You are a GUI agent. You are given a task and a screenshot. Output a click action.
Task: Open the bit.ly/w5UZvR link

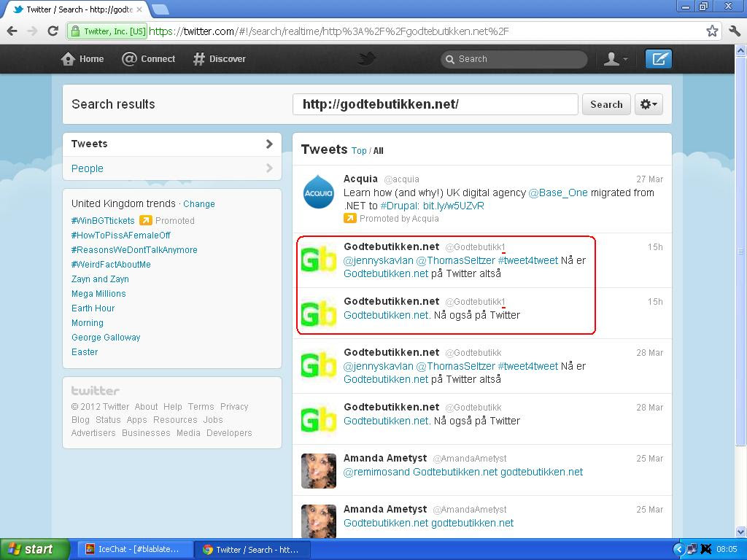click(x=454, y=206)
